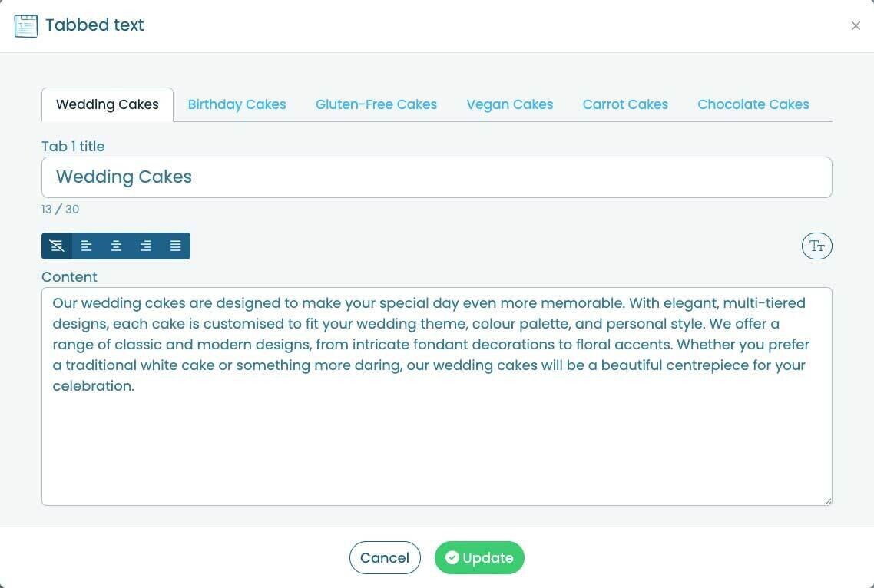Click the Tabbed text header icon
Screen dimensions: 874x588
(26, 25)
